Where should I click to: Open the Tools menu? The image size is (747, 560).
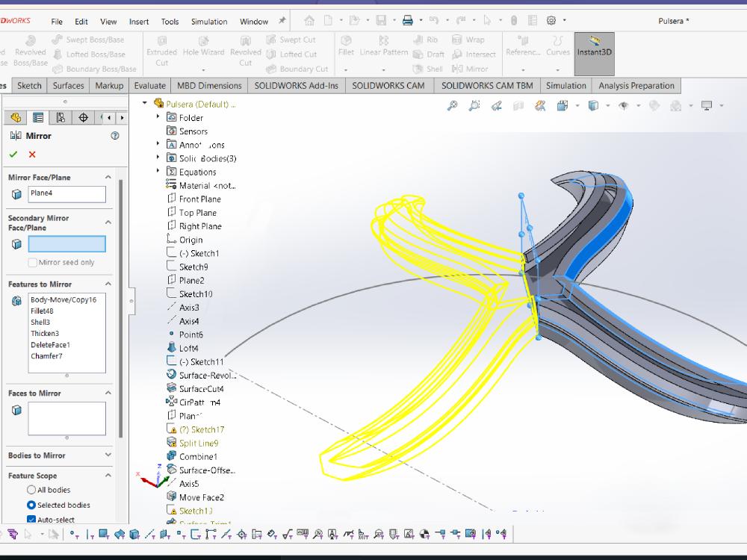[170, 22]
